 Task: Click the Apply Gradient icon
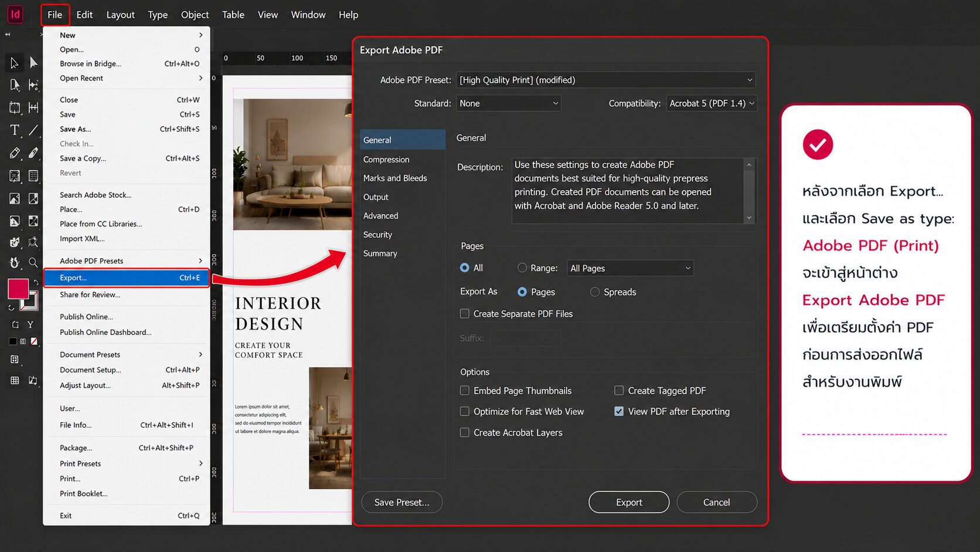23,341
